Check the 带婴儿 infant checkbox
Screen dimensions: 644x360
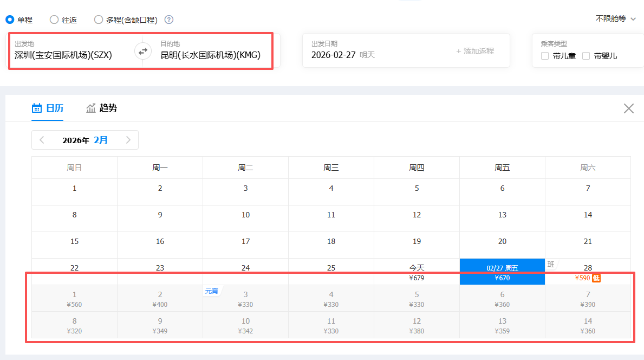click(x=586, y=56)
